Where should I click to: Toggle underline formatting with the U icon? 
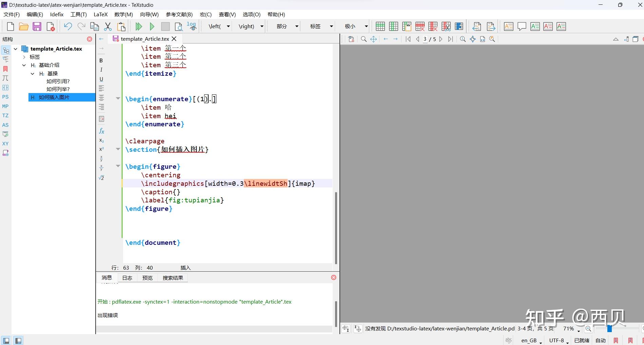click(x=101, y=79)
